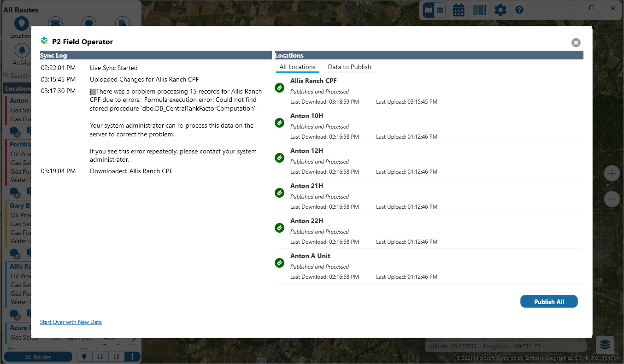
Task: Open settings gear icon
Action: [500, 10]
